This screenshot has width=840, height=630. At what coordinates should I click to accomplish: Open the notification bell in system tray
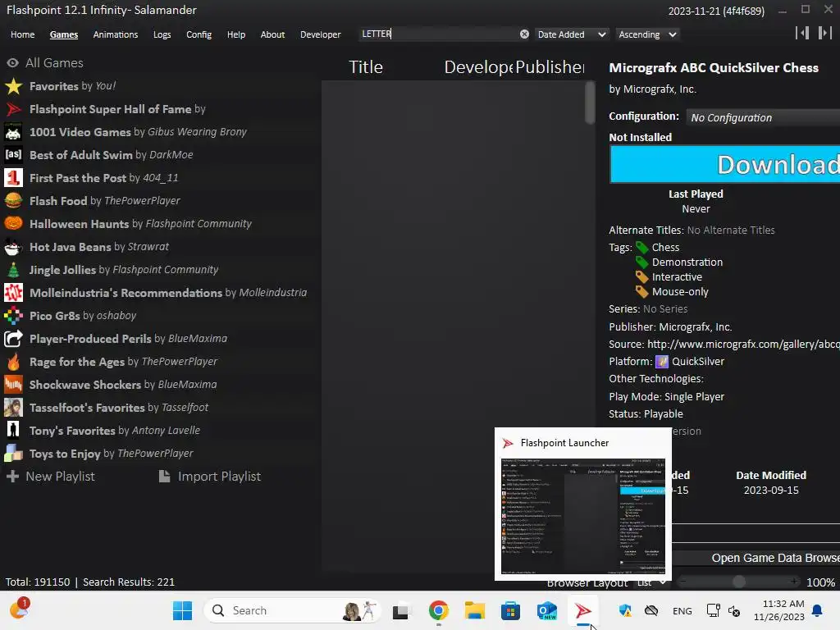817,610
